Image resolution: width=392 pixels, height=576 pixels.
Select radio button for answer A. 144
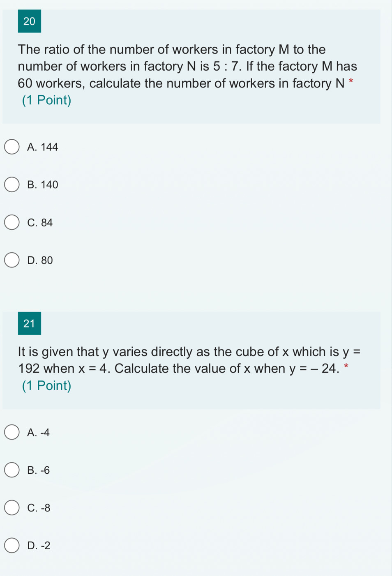coord(12,147)
